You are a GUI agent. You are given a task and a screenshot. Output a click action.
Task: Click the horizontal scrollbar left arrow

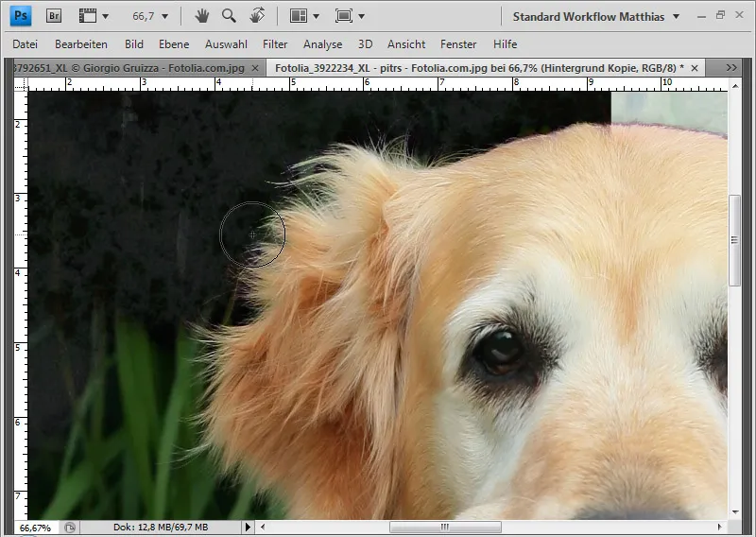pos(263,527)
